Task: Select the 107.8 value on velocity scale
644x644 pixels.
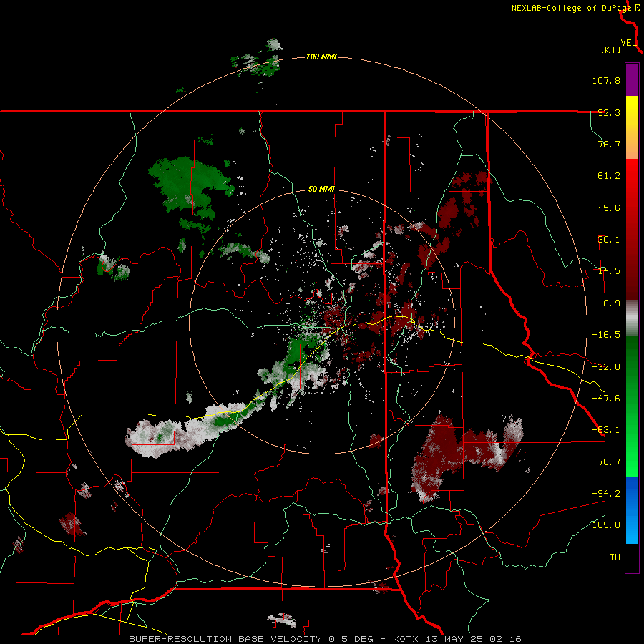Action: pyautogui.click(x=606, y=80)
